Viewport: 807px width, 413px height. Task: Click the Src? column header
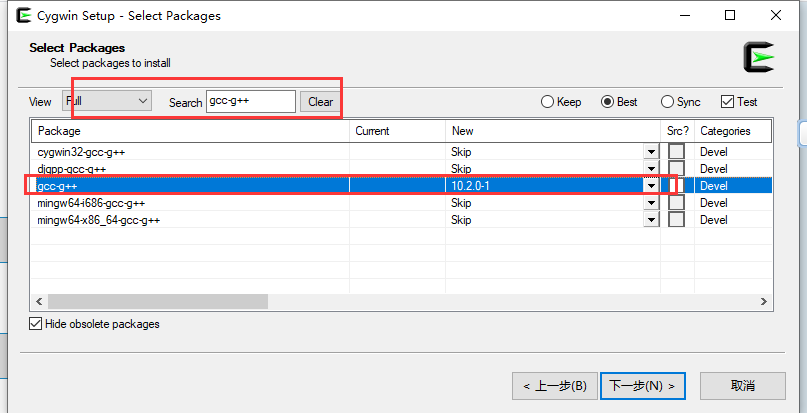click(677, 131)
